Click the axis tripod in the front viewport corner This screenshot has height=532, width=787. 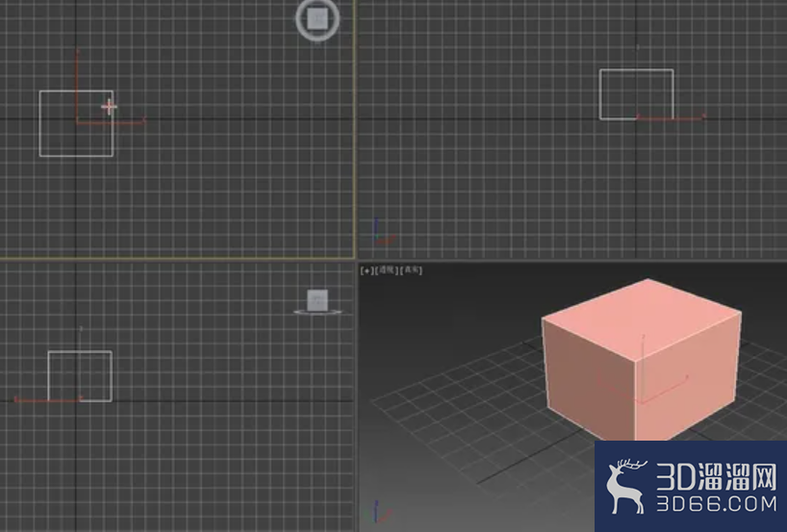click(x=384, y=232)
